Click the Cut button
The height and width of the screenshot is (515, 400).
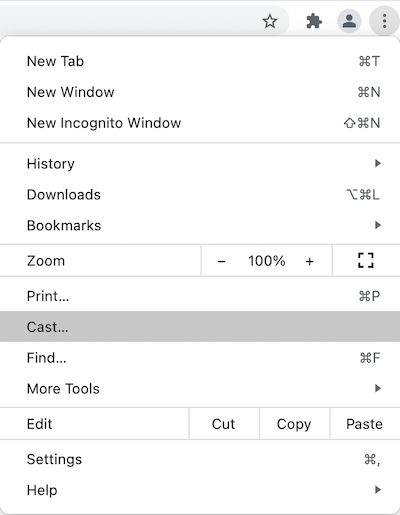click(x=224, y=424)
